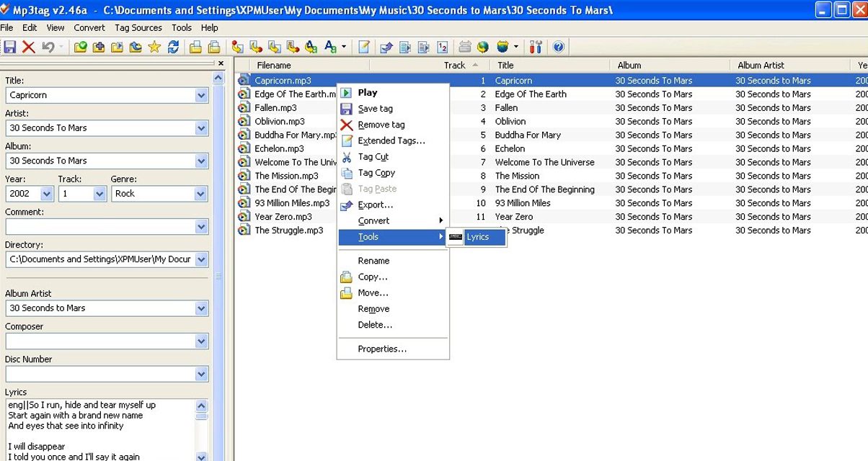Click the file icon beside The Struggle.mp3
The height and width of the screenshot is (461, 868).
(x=244, y=230)
